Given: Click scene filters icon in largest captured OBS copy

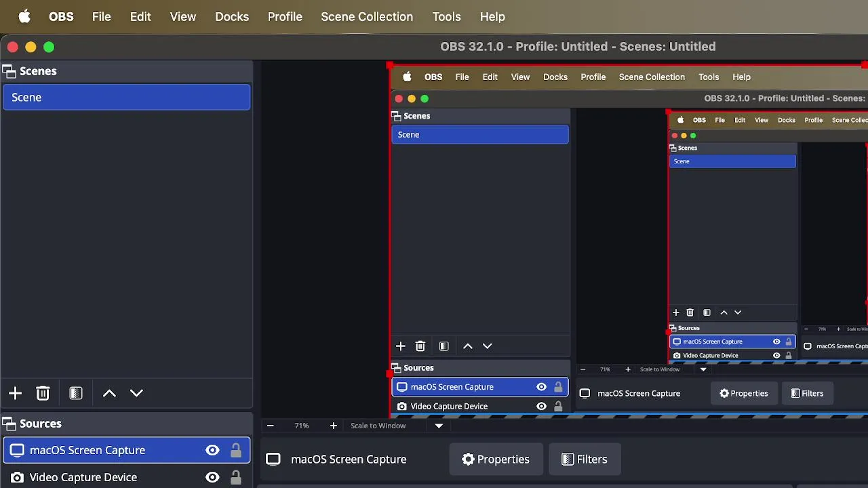Looking at the screenshot, I should (x=443, y=346).
